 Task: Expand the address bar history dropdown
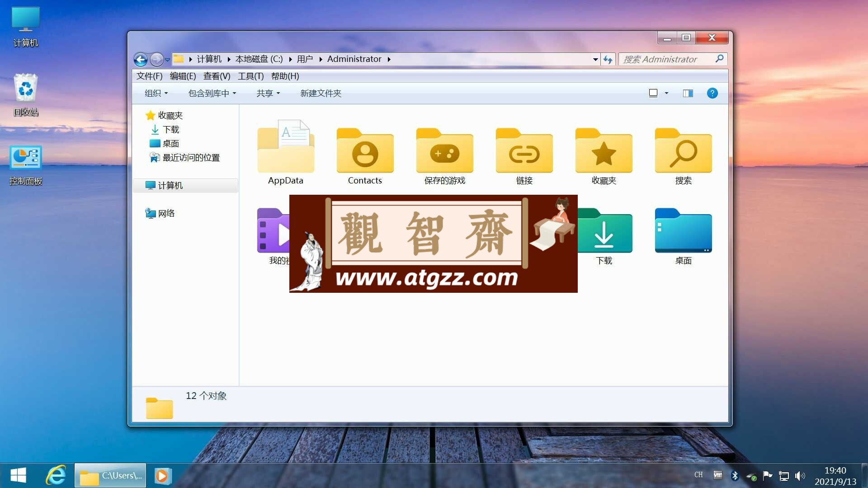point(595,59)
